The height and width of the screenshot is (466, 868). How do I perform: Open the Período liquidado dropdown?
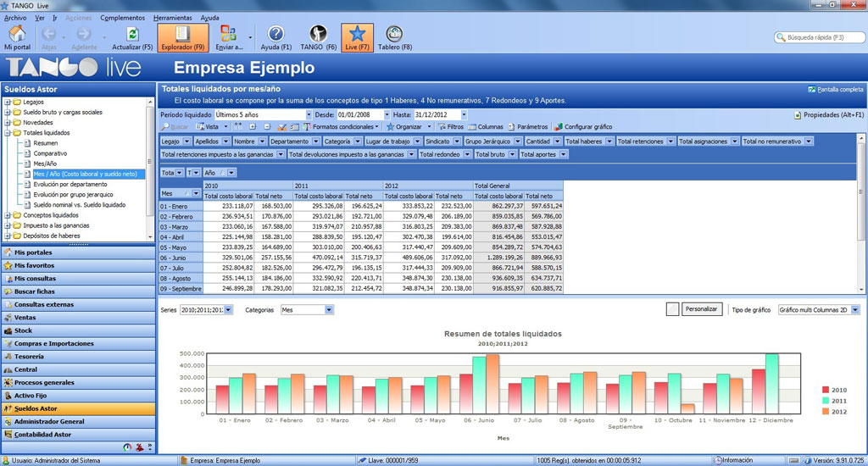click(x=309, y=114)
